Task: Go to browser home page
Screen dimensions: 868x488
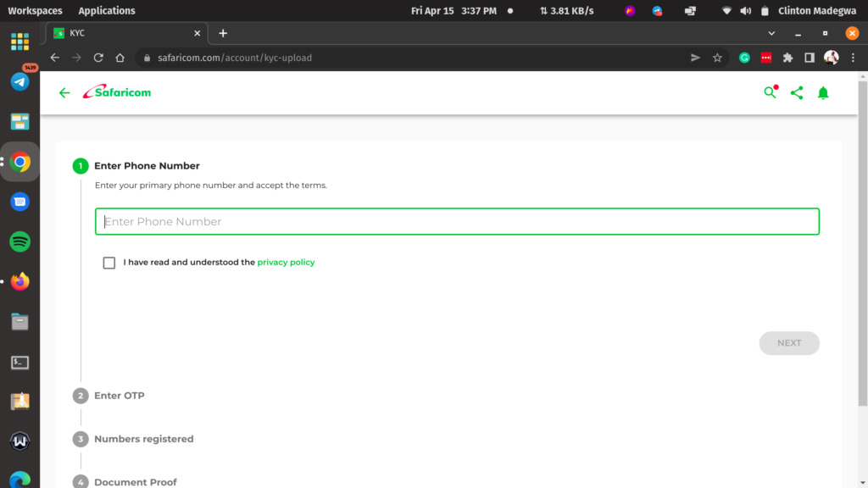Action: pyautogui.click(x=120, y=58)
